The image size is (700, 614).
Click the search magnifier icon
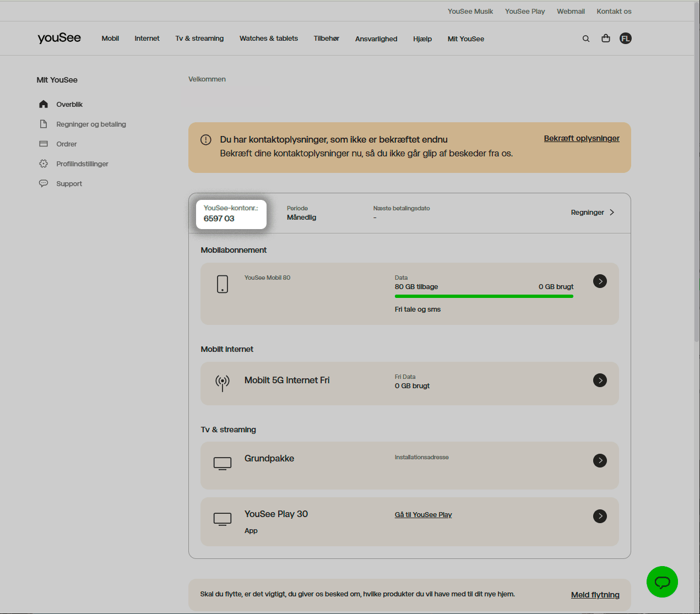[586, 39]
